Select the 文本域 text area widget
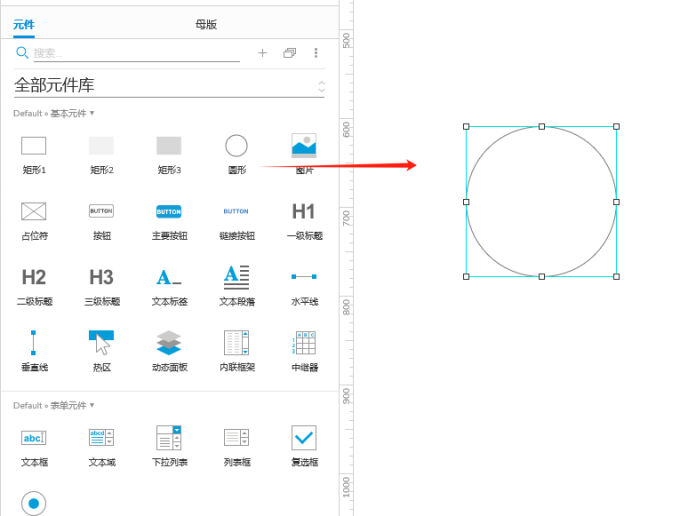 click(101, 447)
